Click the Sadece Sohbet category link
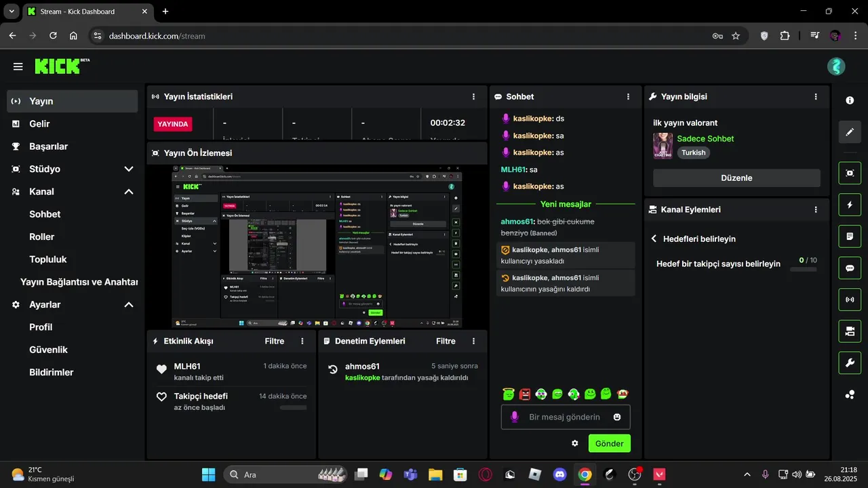This screenshot has width=868, height=488. 705,138
